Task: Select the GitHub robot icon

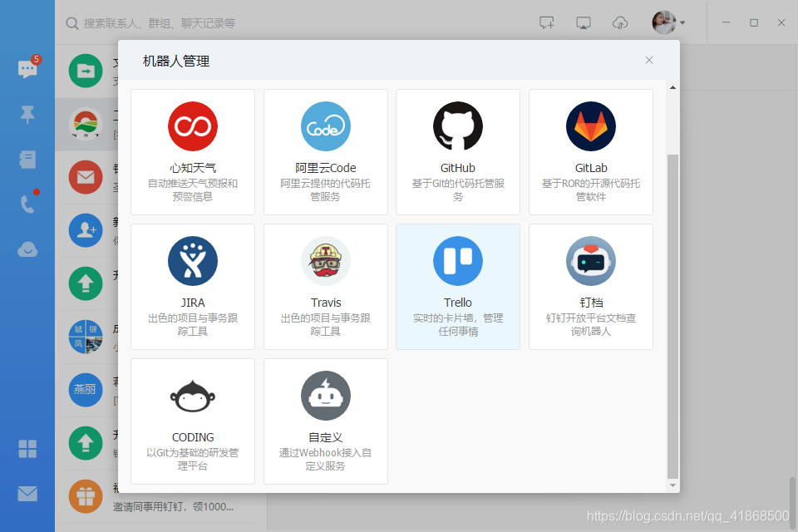Action: point(458,126)
